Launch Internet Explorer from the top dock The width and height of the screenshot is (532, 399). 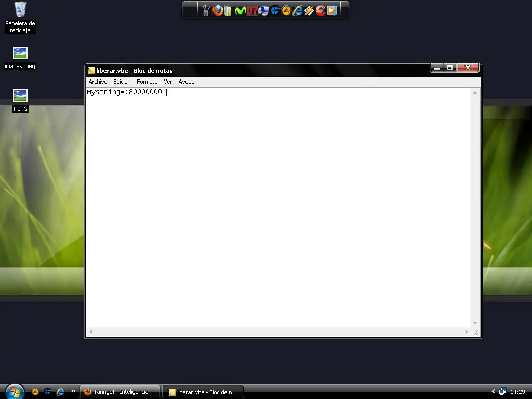point(298,11)
